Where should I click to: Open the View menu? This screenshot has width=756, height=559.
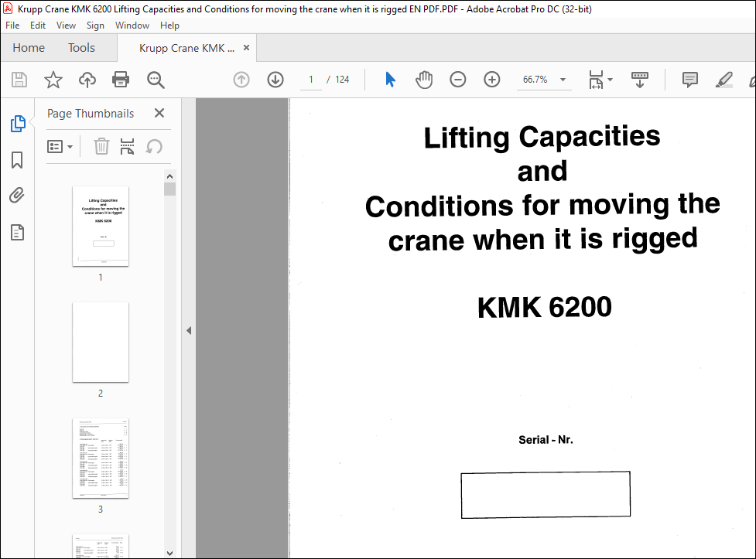coord(66,25)
